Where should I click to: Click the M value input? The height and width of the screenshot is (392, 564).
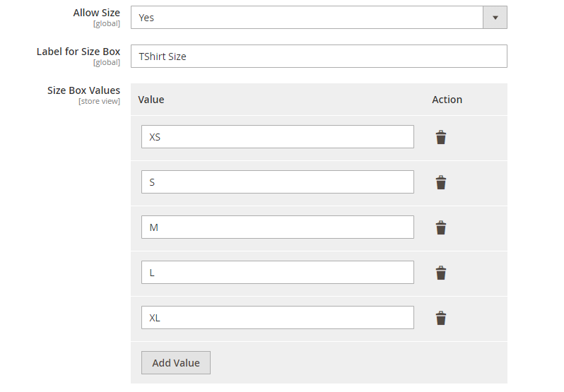[x=277, y=227]
